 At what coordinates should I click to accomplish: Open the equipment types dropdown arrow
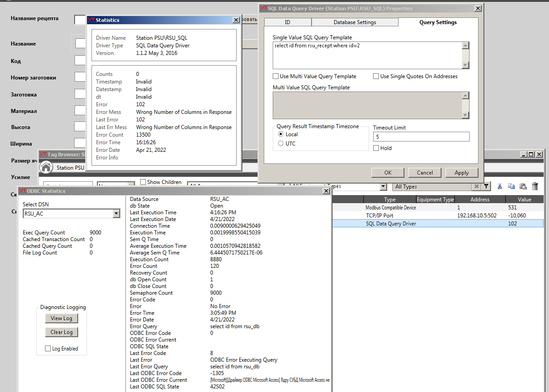[x=383, y=187]
